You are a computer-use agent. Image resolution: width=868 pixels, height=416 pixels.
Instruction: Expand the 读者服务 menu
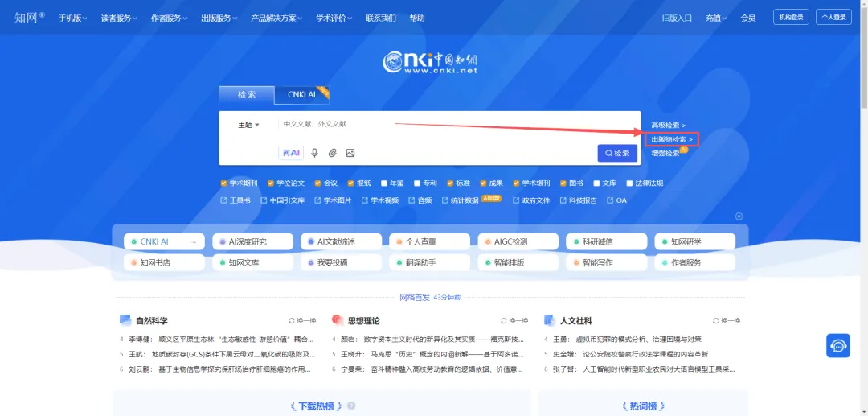pyautogui.click(x=119, y=18)
